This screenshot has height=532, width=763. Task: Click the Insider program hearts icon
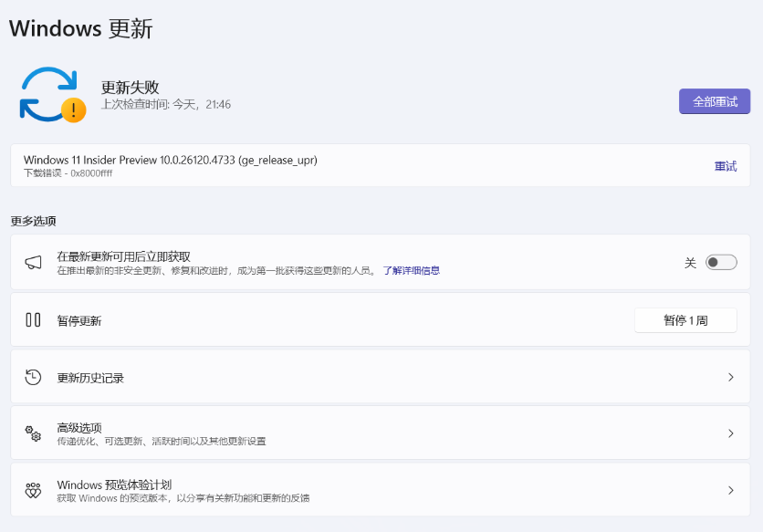click(x=33, y=490)
